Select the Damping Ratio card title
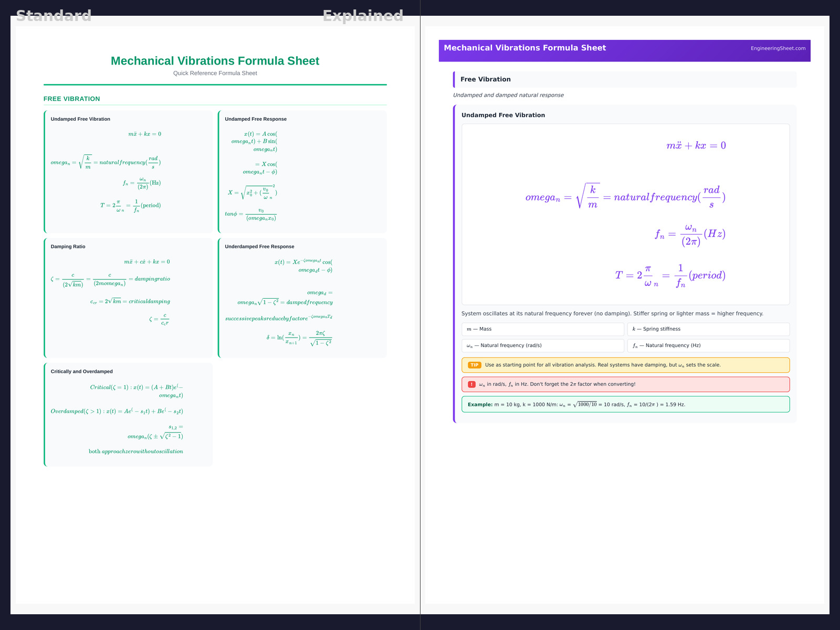Screen dimensions: 840x630 (x=68, y=247)
